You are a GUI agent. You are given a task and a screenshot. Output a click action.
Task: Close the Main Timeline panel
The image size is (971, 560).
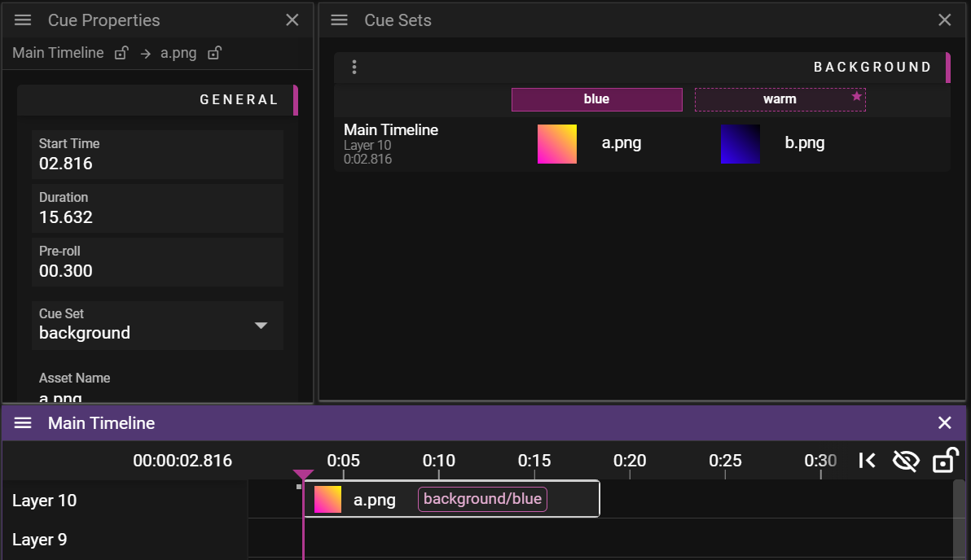point(944,423)
